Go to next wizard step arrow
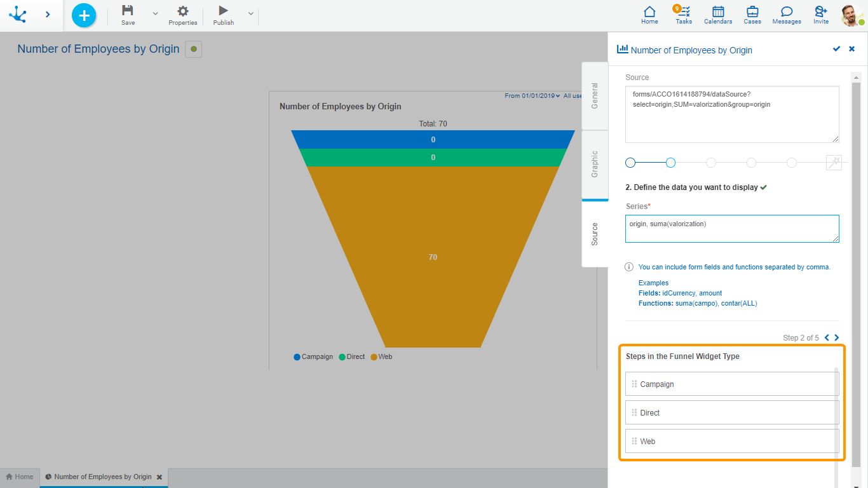The height and width of the screenshot is (488, 868). (x=837, y=338)
